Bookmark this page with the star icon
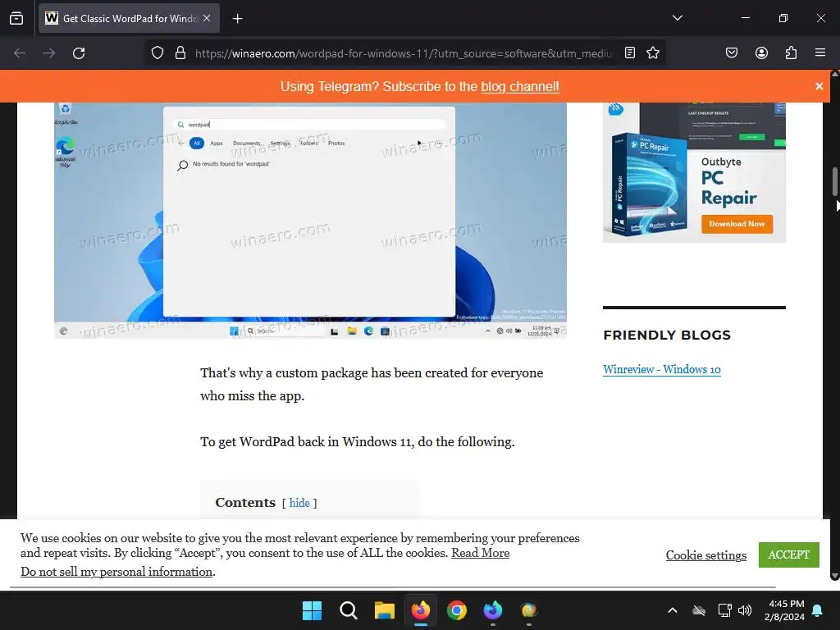 pos(652,53)
